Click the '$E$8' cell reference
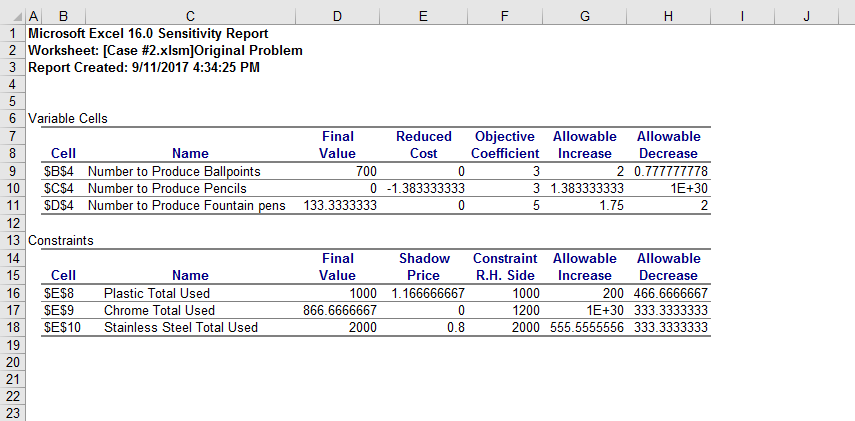This screenshot has width=855, height=421. tap(59, 293)
